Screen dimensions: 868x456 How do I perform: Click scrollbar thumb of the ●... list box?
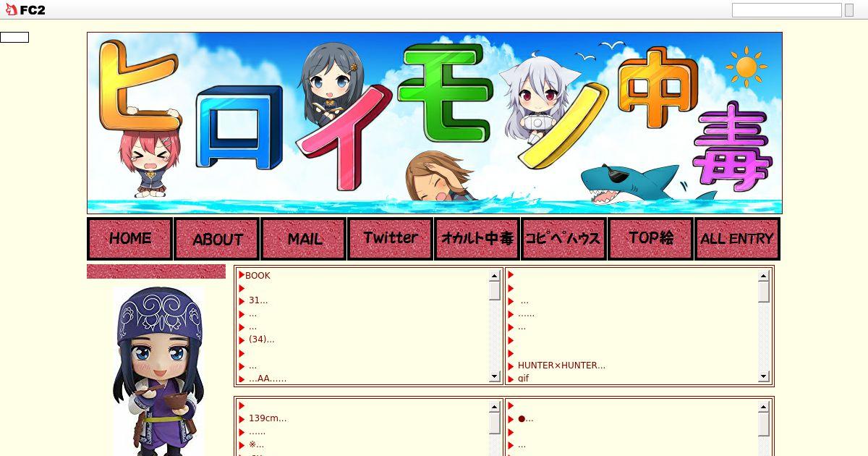(x=764, y=424)
